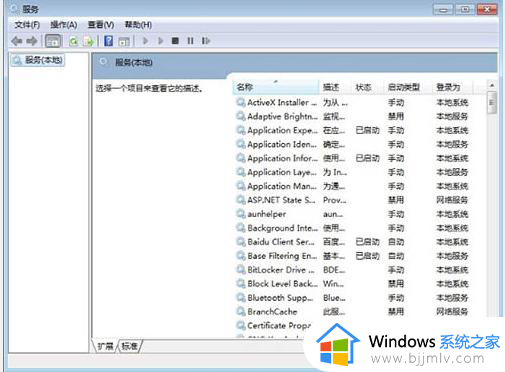The height and width of the screenshot is (372, 505).
Task: Click the Forward arrow toolbar icon
Action: (x=32, y=41)
